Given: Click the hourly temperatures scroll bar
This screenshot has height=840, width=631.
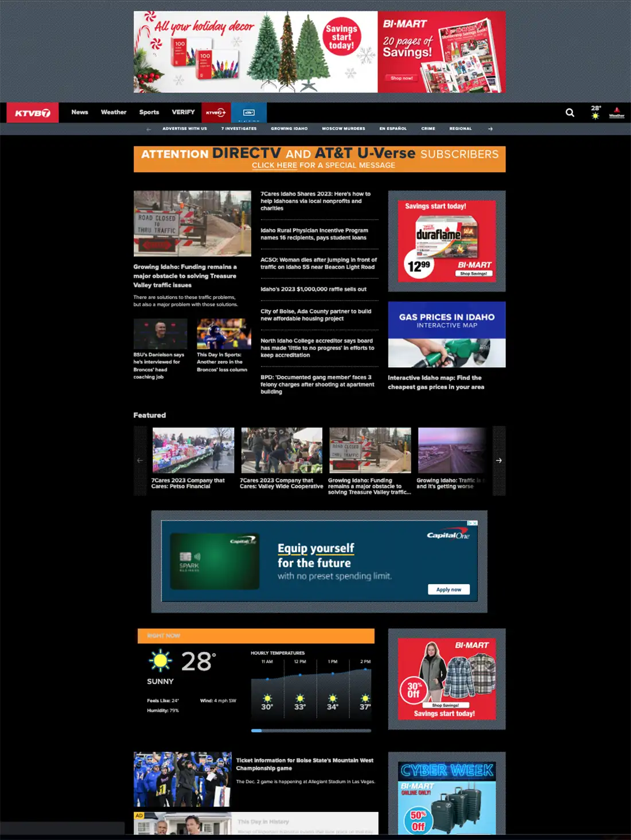Looking at the screenshot, I should tap(311, 730).
